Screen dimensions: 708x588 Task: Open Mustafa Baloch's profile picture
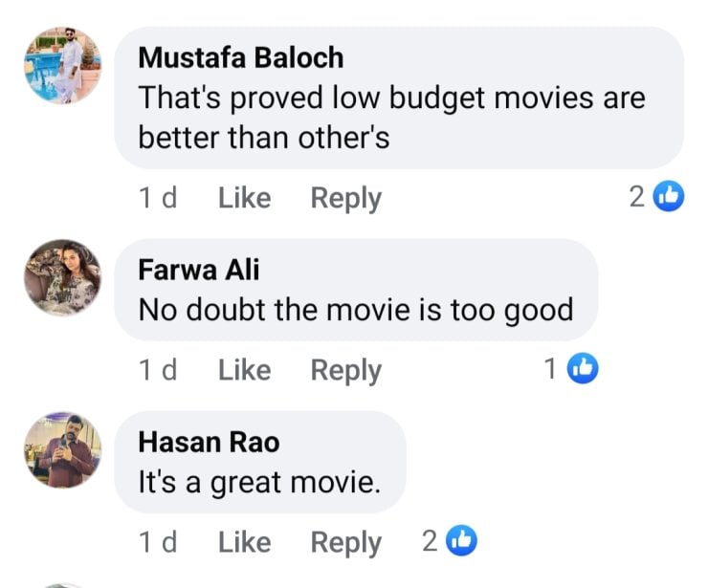[63, 65]
